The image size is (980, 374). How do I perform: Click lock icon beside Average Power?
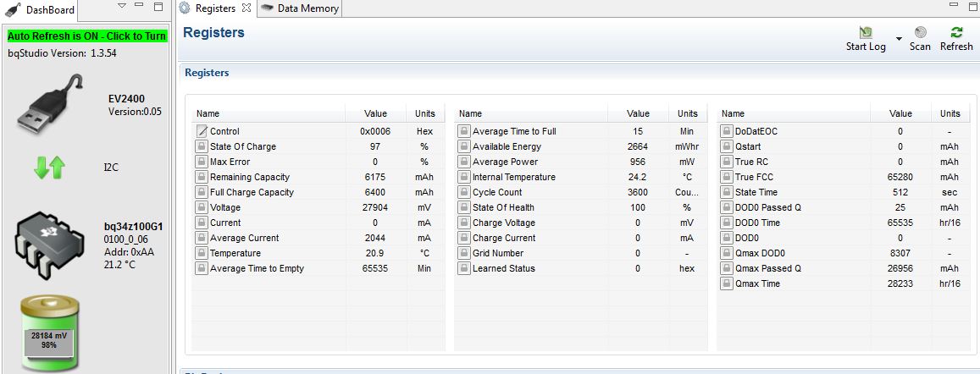coord(464,162)
